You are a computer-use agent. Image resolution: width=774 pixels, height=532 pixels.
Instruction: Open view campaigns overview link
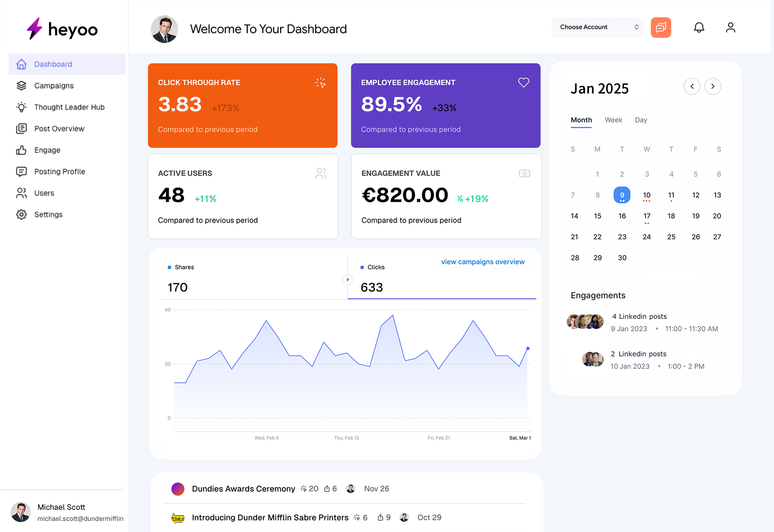[483, 262]
